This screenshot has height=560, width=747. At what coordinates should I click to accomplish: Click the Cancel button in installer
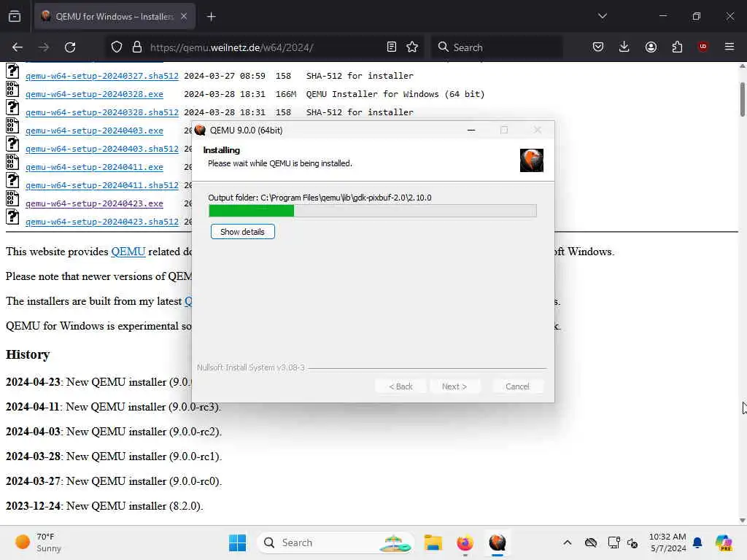(517, 386)
